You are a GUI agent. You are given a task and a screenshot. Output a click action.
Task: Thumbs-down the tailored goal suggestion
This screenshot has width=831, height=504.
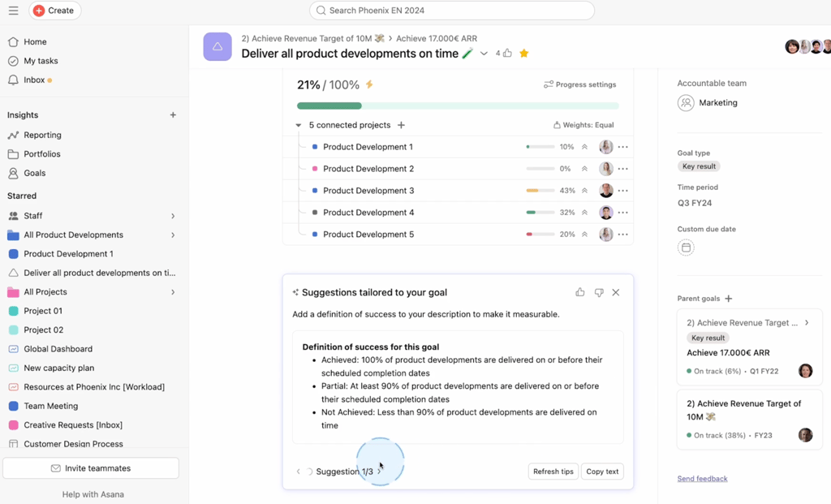[x=599, y=291]
